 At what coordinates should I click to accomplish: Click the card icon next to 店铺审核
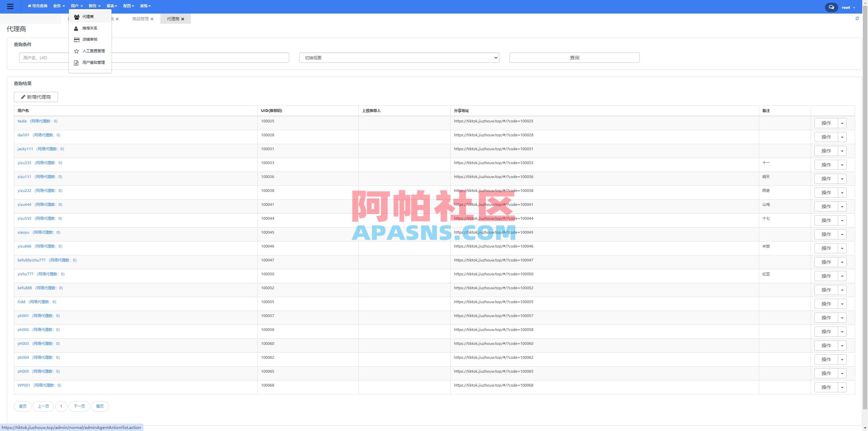(x=76, y=39)
